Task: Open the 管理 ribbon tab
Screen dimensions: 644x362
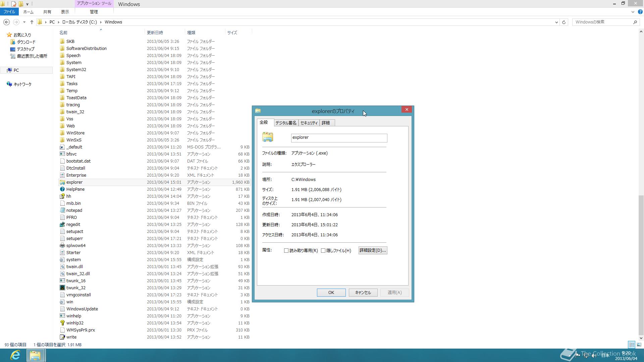Action: pyautogui.click(x=94, y=12)
